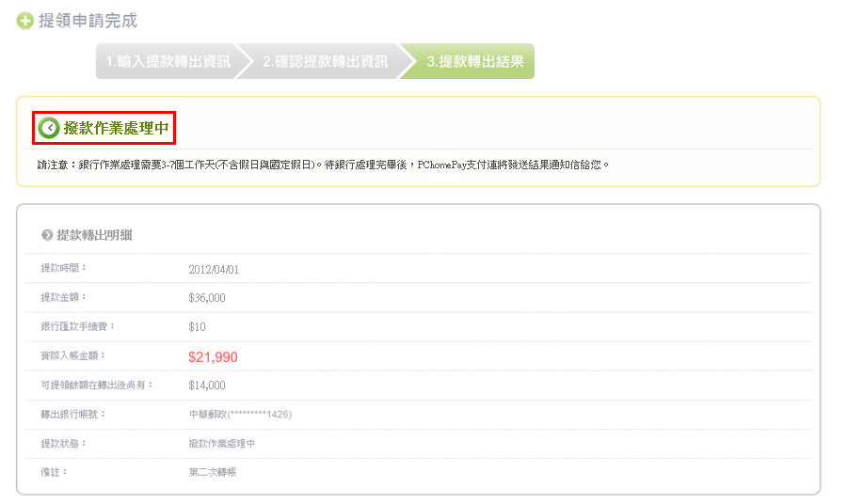Click the clock icon beside the green 撥款作業處理中 heading
This screenshot has height=504, width=847.
(x=48, y=128)
